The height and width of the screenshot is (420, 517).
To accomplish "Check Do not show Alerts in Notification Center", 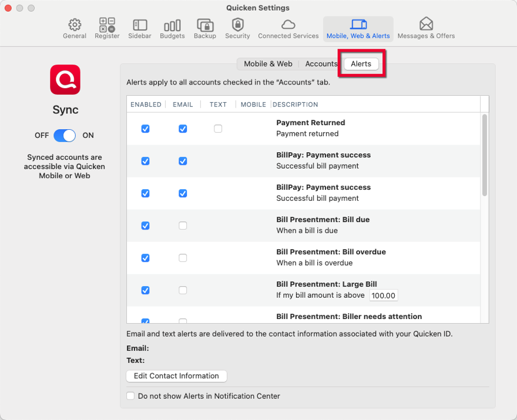I will 130,396.
